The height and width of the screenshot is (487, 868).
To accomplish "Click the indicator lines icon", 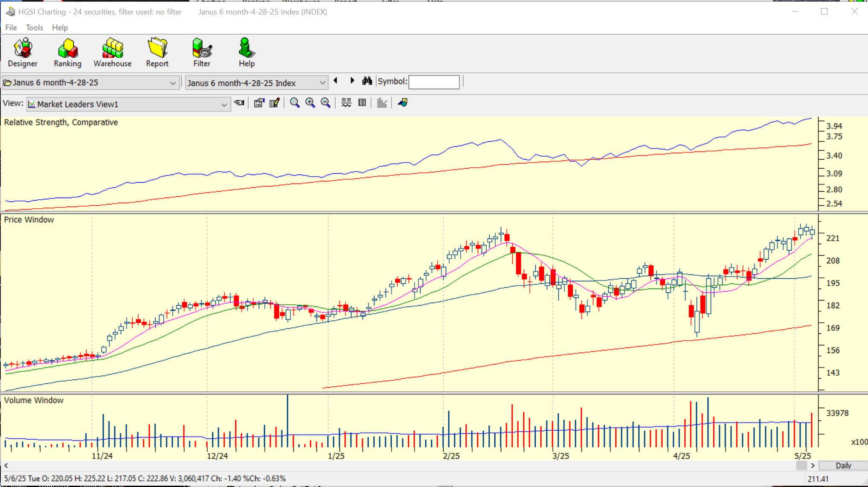I will [346, 103].
